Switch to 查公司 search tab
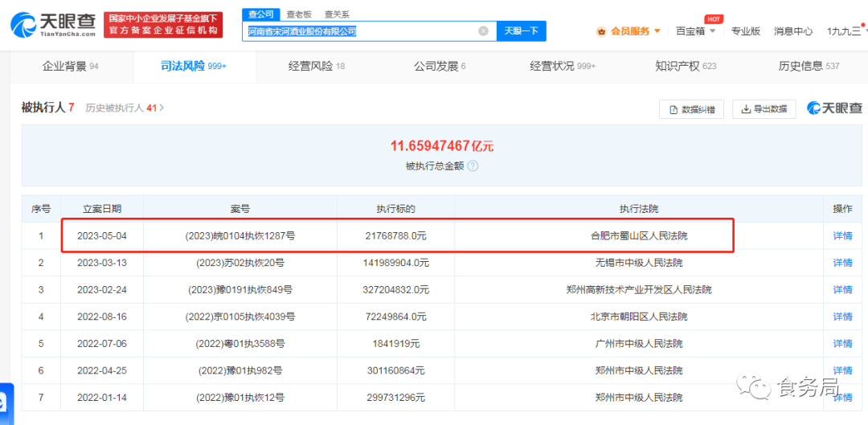 click(x=260, y=15)
